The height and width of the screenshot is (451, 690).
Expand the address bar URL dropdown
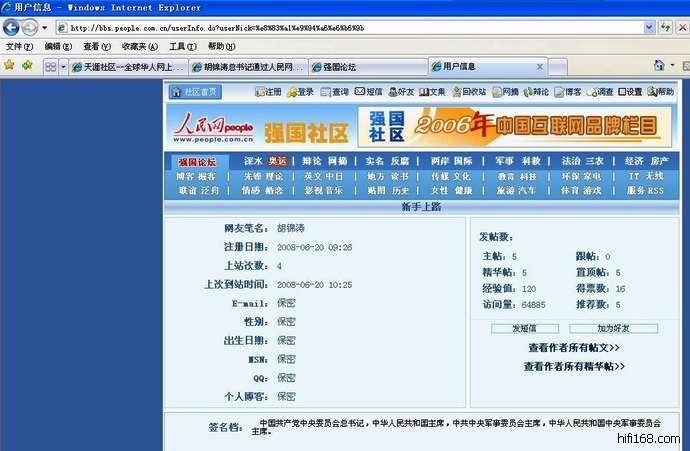pyautogui.click(x=648, y=27)
